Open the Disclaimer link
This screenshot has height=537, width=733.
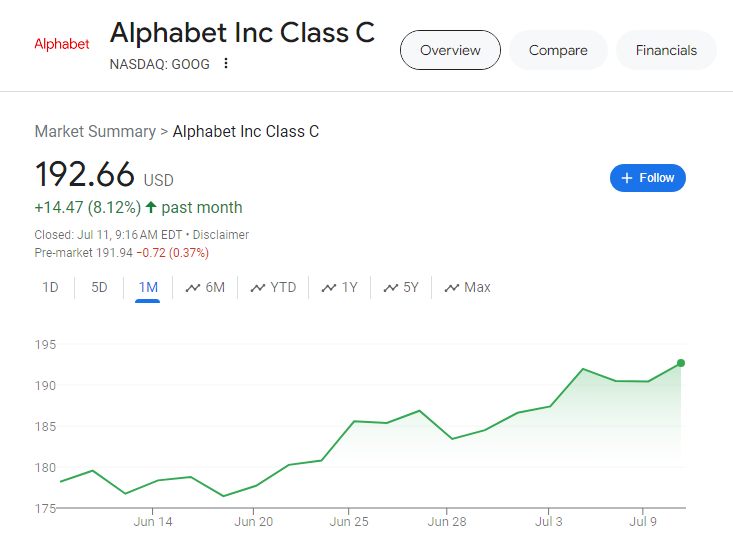(221, 235)
